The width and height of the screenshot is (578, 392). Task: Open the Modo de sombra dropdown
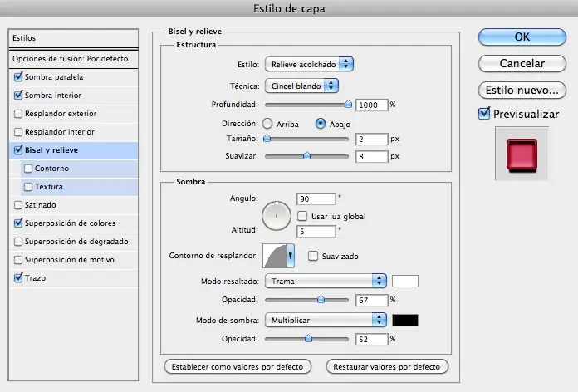point(326,320)
